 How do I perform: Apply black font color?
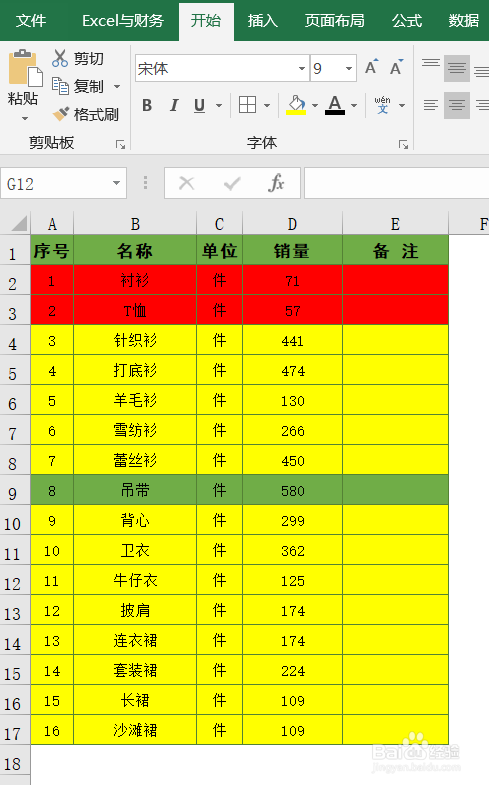pos(335,105)
